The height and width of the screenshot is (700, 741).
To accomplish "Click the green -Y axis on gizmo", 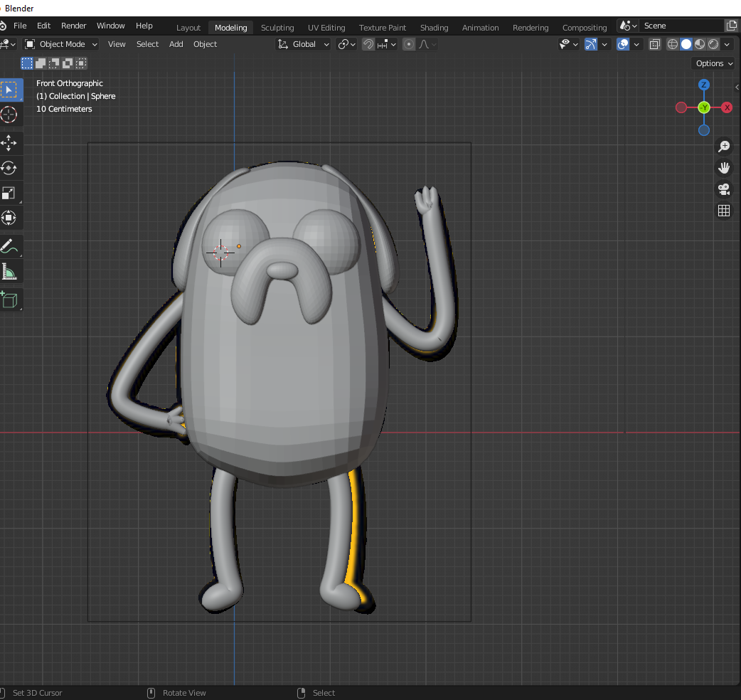I will coord(704,107).
